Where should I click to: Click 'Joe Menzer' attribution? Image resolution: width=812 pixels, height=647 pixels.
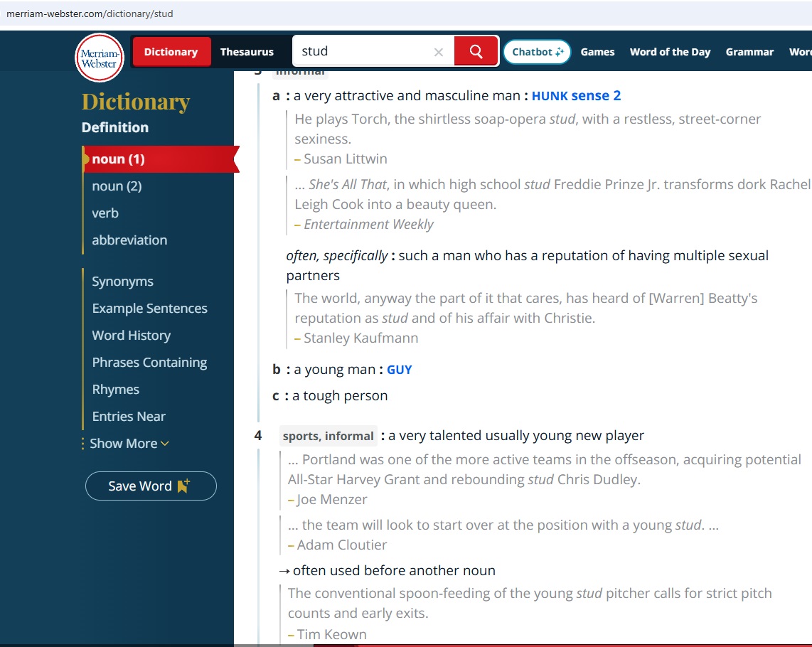pos(331,499)
